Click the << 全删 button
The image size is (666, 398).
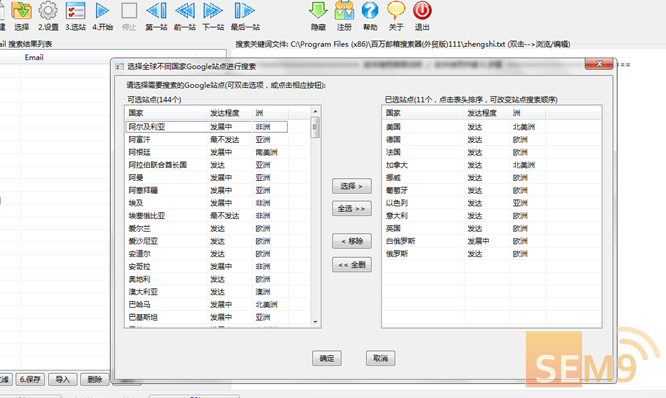[352, 265]
